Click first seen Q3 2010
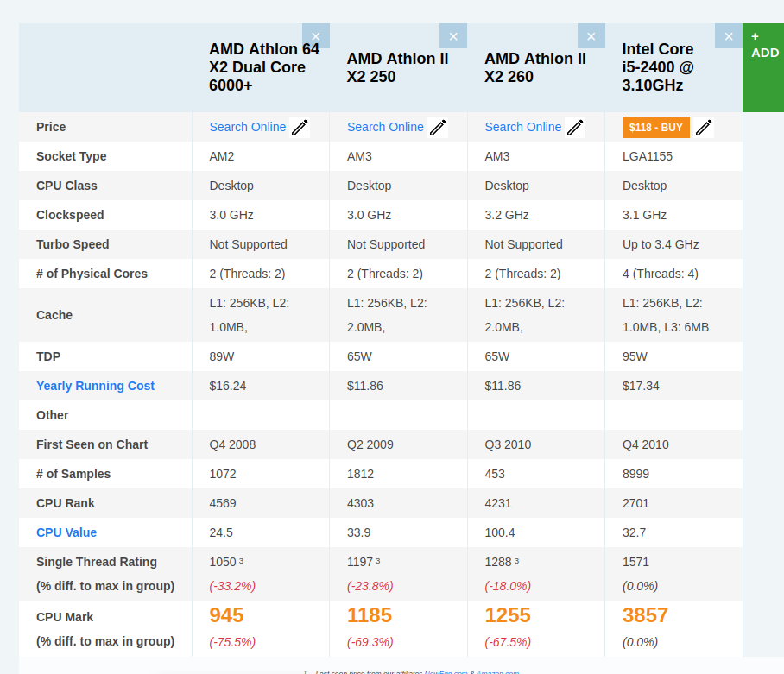 tap(508, 444)
